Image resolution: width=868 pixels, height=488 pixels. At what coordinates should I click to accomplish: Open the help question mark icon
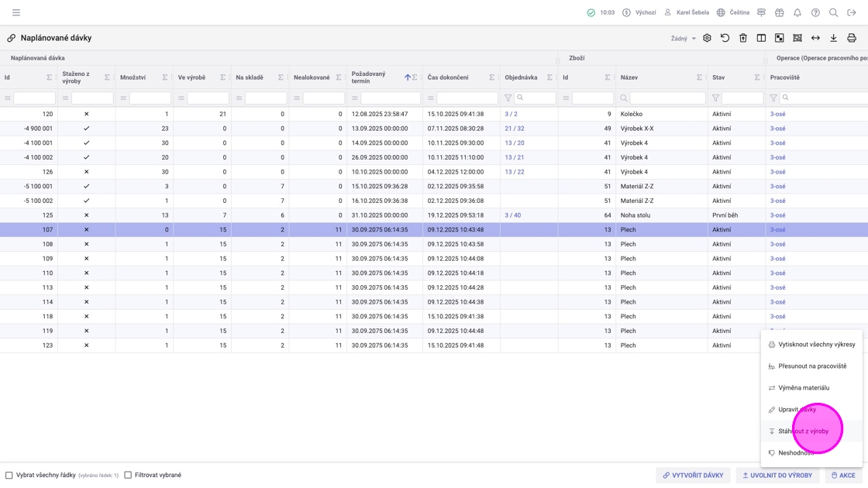815,12
